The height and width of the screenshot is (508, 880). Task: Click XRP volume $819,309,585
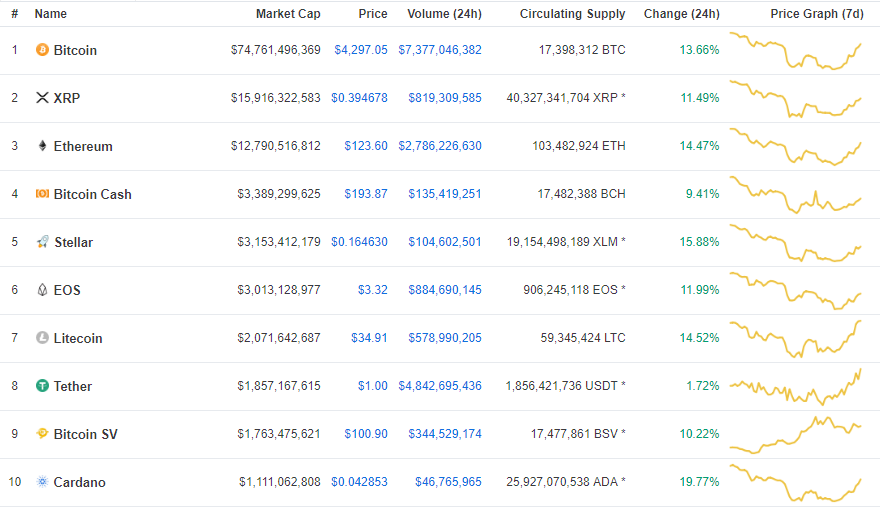(445, 98)
